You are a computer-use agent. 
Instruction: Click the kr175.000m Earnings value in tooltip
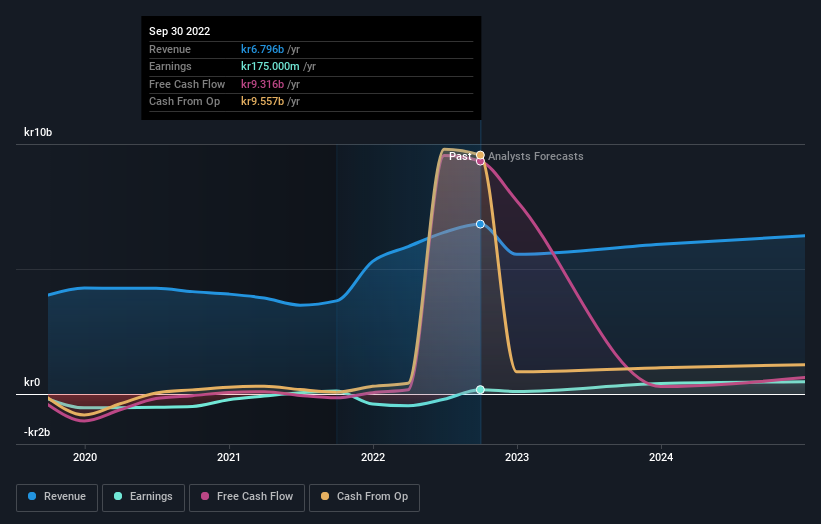pyautogui.click(x=270, y=66)
